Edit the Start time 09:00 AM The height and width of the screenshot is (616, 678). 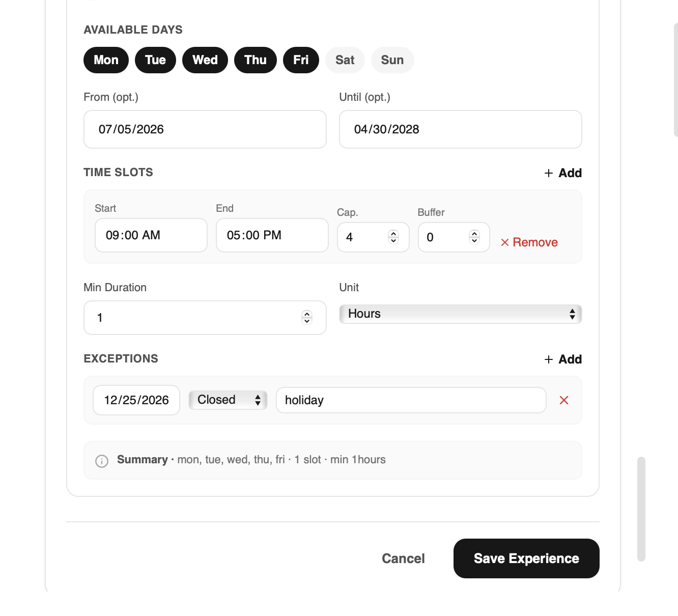(151, 235)
